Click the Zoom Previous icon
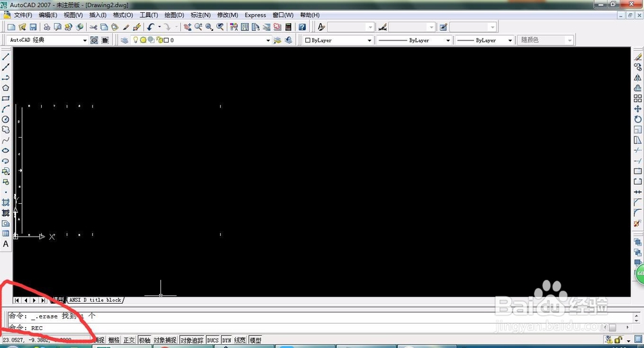Viewport: 644px width, 348px height. (220, 27)
